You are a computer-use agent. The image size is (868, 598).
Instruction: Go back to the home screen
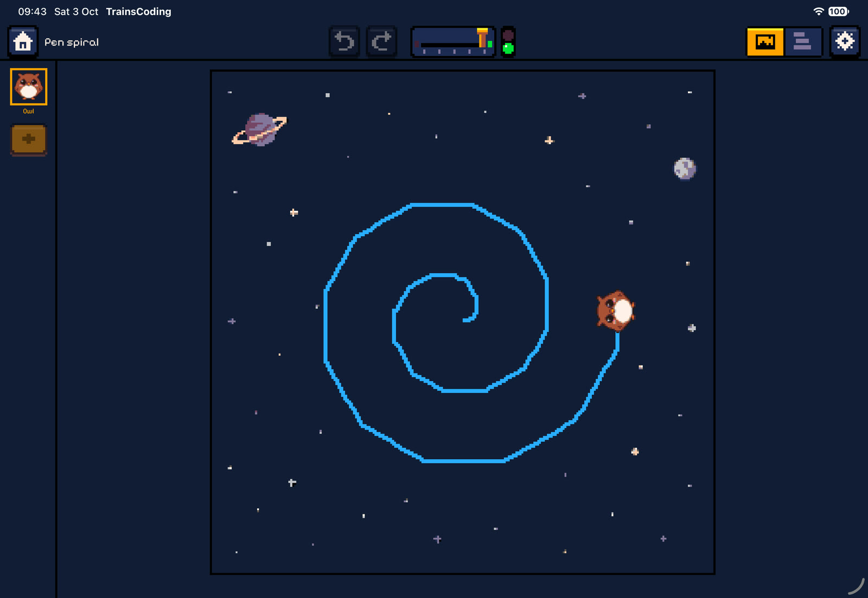[23, 42]
